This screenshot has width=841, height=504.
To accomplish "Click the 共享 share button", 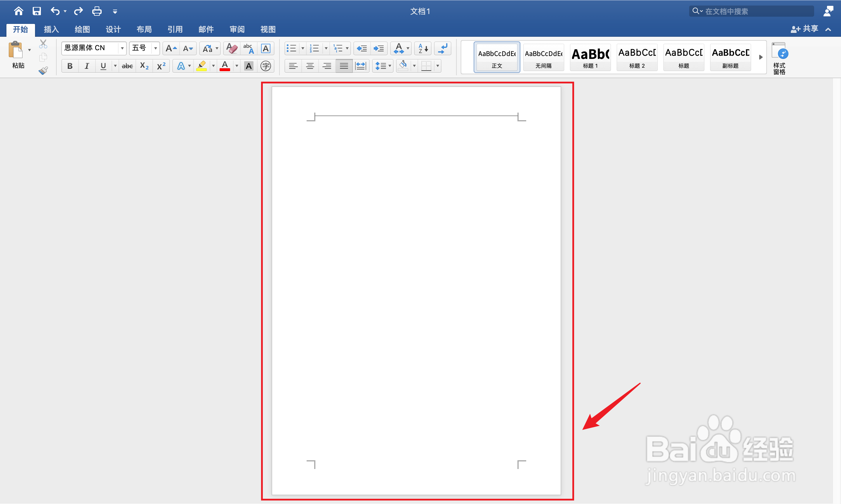I will pos(804,29).
